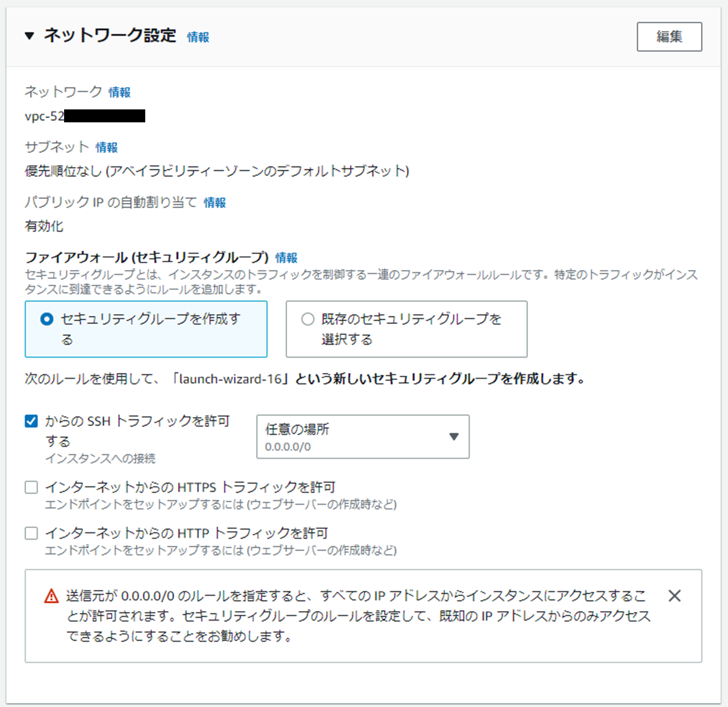Open 情報 link beside パブリック IP の自動割り当て
This screenshot has height=707, width=728.
click(x=214, y=202)
